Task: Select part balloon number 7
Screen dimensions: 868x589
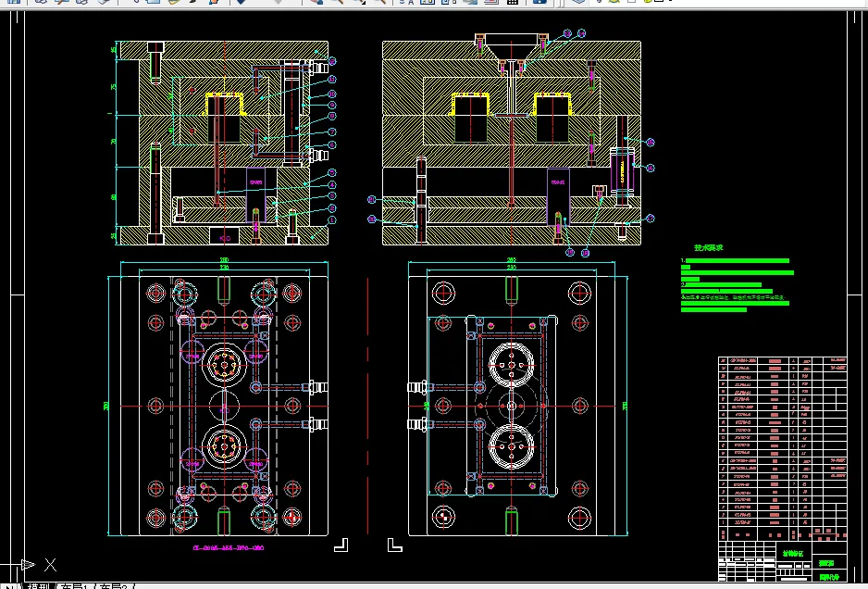Action: (332, 132)
